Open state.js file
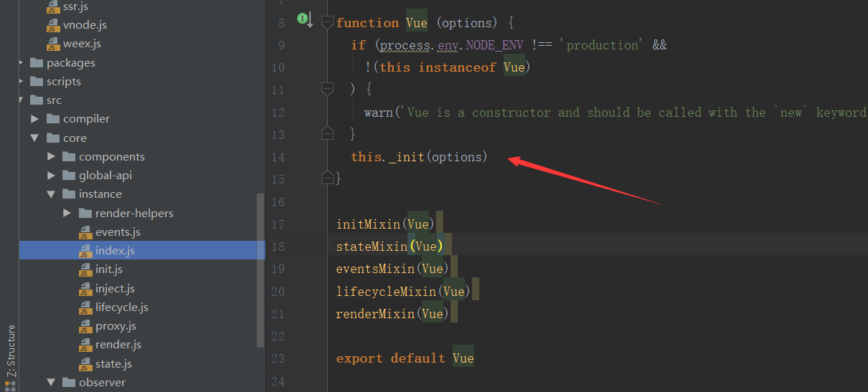This screenshot has width=868, height=392. tap(113, 364)
